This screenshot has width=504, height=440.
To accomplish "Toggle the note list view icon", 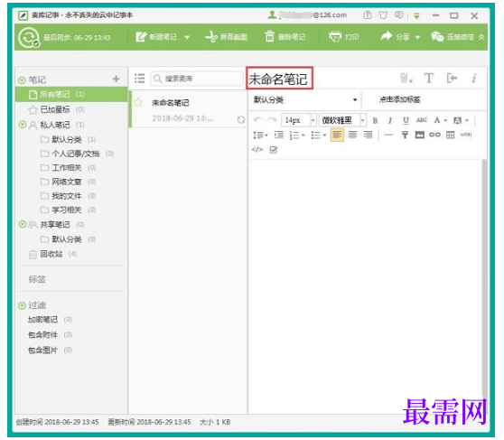I will [139, 79].
